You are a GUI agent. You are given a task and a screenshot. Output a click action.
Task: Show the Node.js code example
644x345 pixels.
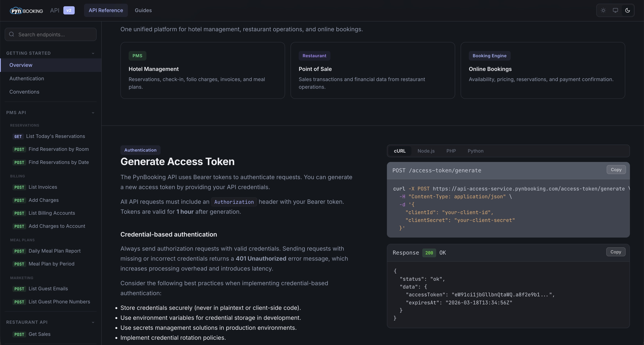tap(426, 151)
